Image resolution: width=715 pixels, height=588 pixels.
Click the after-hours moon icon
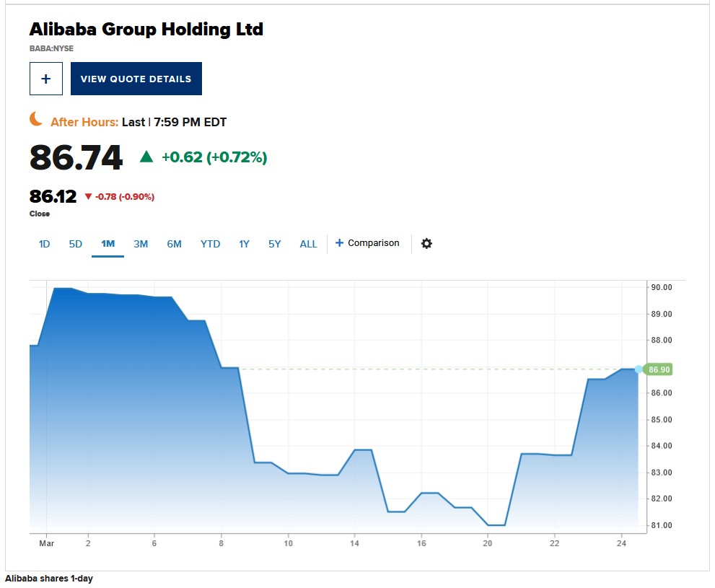point(36,119)
